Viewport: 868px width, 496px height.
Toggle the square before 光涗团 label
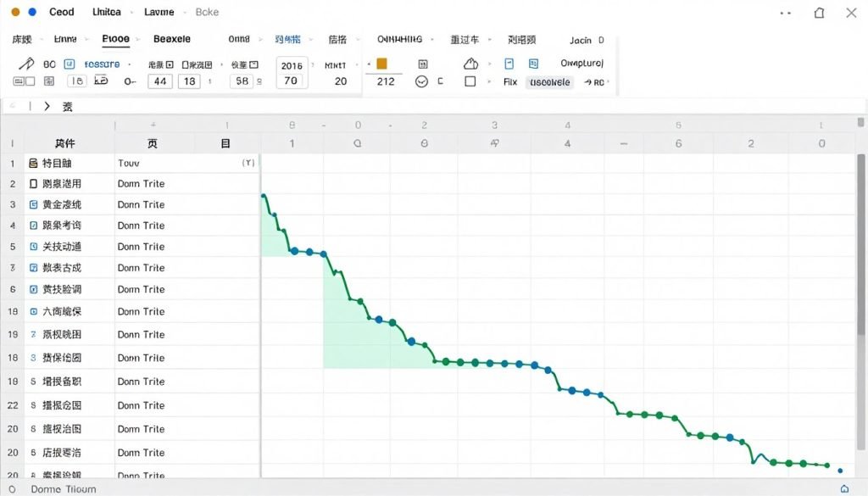coord(185,64)
